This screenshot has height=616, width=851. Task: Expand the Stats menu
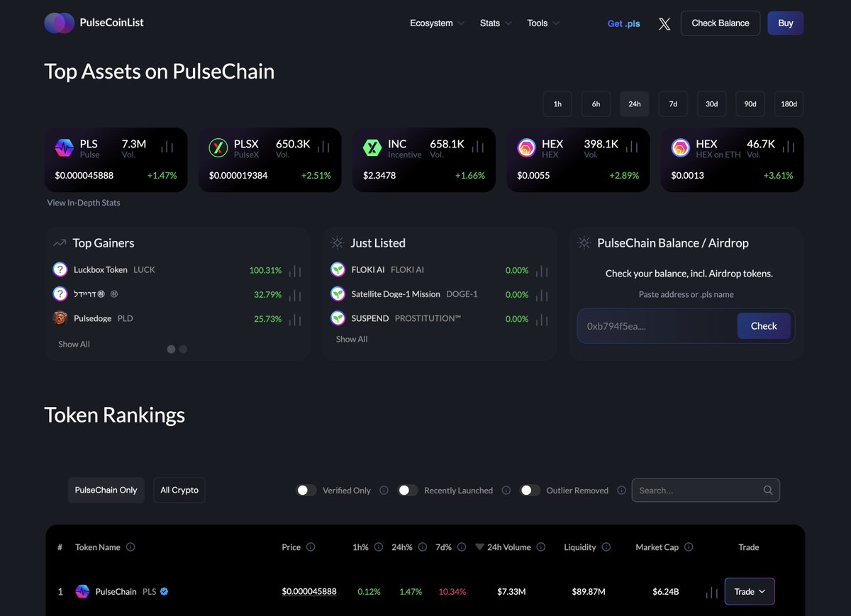coord(495,23)
